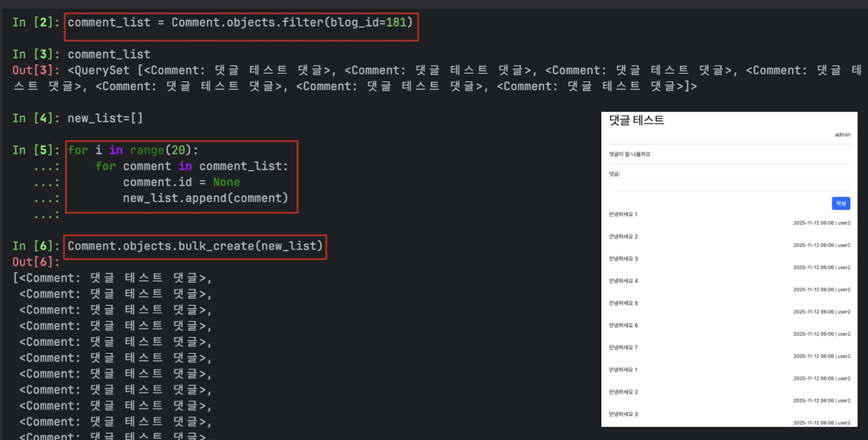Click the 작성 submit button
Screen dimensions: 868x440
pyautogui.click(x=841, y=204)
